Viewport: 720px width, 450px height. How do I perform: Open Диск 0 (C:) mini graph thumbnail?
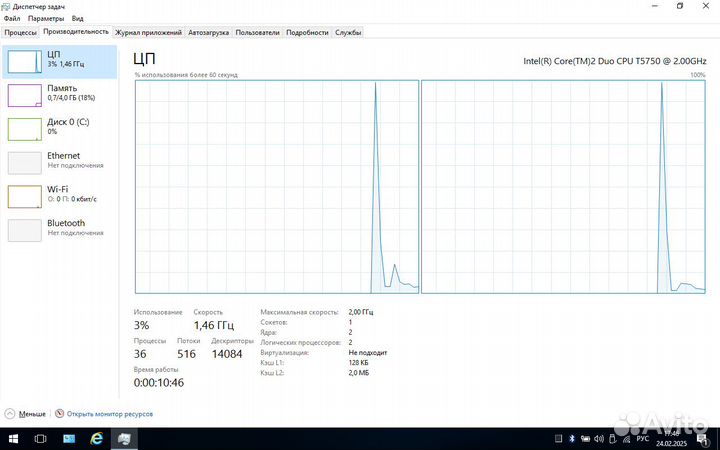(x=24, y=129)
